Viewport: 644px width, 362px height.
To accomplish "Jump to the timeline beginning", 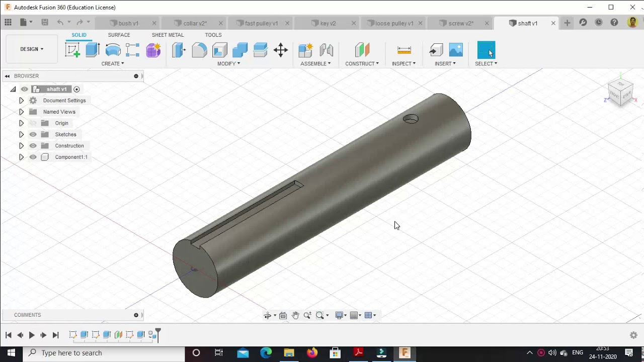I will 8,335.
